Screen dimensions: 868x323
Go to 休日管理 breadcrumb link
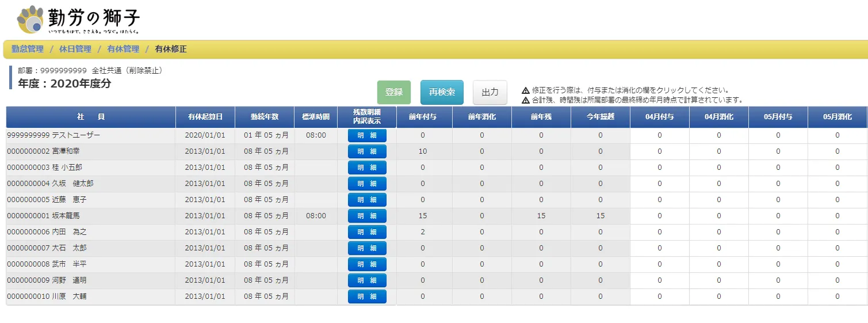click(75, 50)
